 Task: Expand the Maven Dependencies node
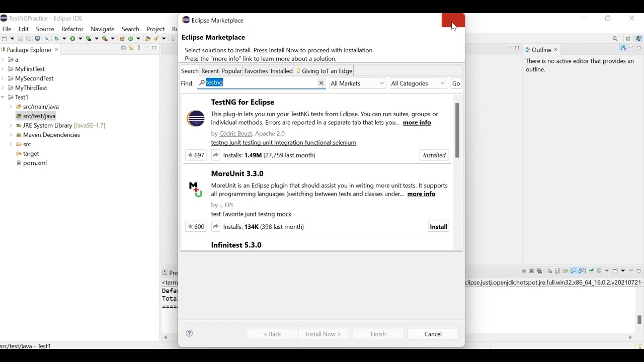(11, 135)
